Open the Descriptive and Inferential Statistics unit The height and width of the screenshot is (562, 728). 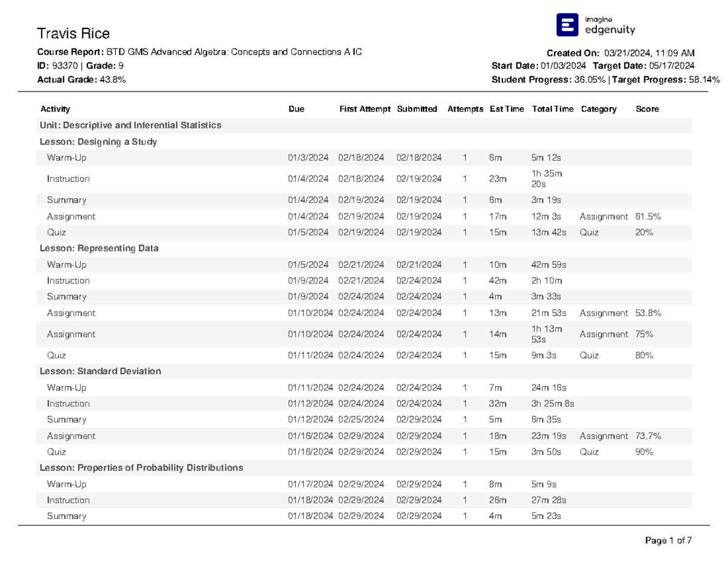[130, 125]
